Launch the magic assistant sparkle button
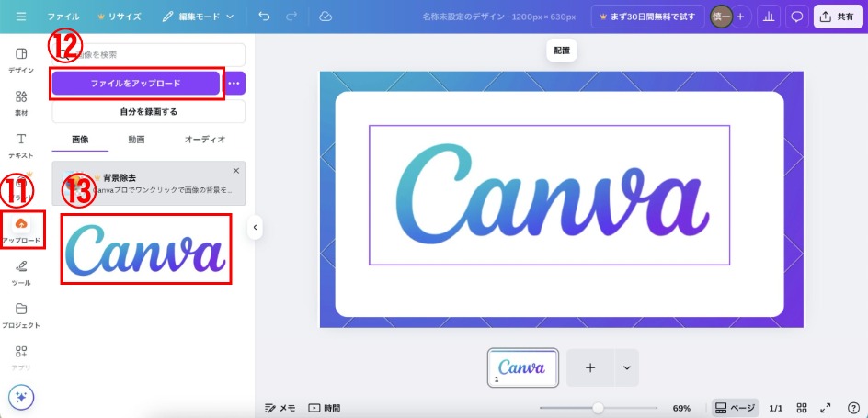This screenshot has height=418, width=868. point(21,397)
